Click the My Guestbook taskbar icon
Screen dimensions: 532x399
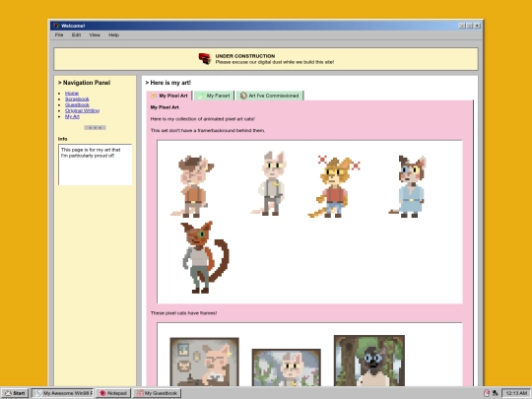tap(140, 393)
